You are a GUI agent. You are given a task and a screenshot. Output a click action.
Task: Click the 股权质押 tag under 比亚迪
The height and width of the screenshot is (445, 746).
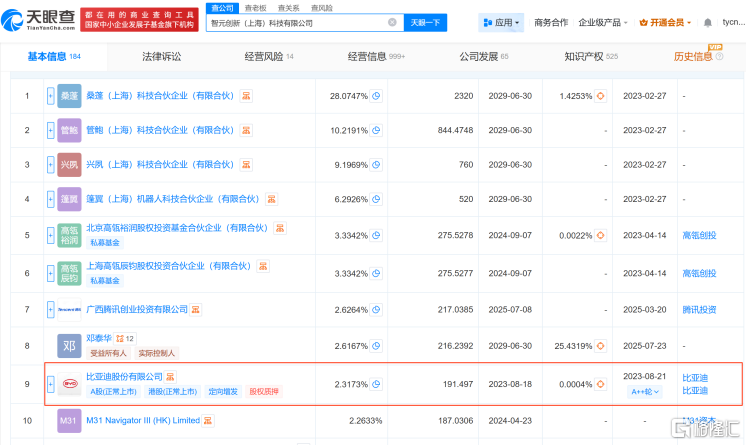264,392
